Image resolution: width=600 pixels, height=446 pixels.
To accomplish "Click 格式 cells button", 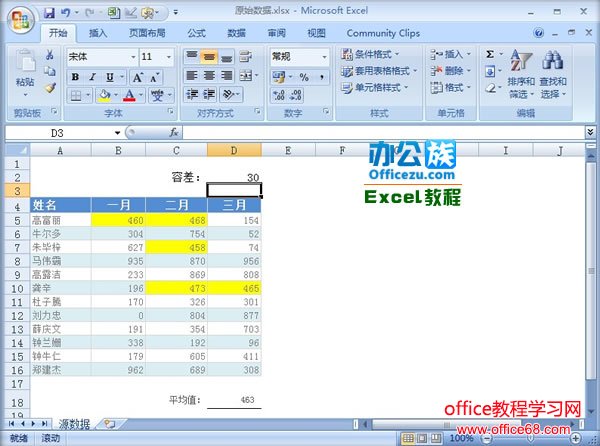I will [450, 88].
